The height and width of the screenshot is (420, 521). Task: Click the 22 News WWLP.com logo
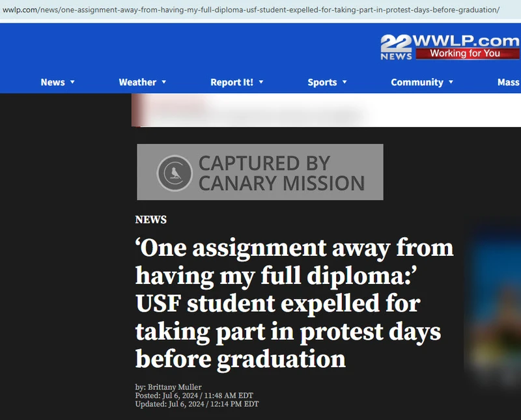tap(450, 47)
